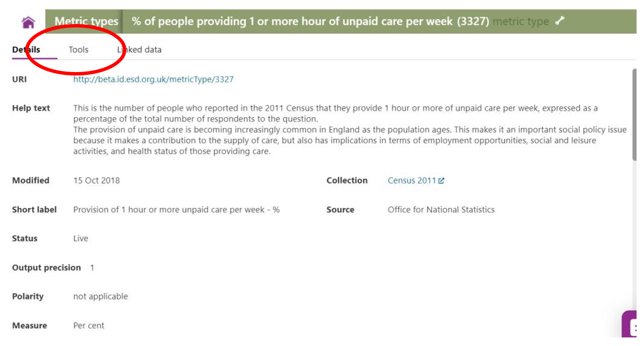Click the Status value Live

click(81, 238)
